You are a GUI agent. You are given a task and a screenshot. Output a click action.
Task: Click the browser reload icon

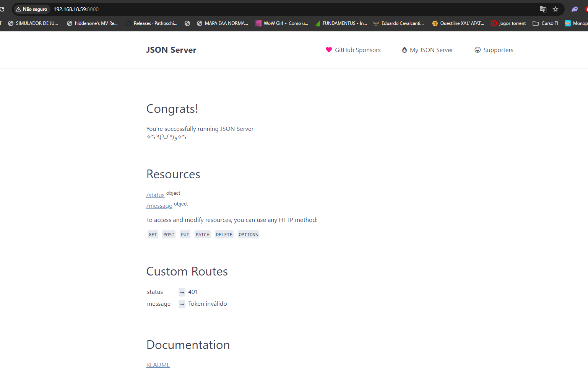click(2, 9)
